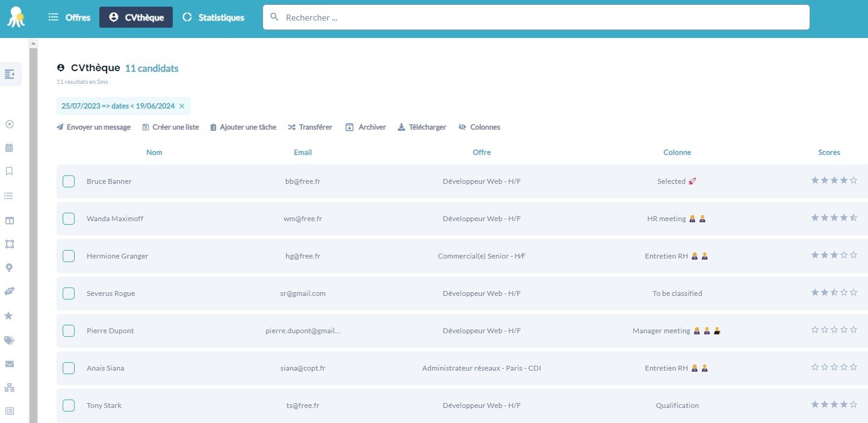Open the calendar icon in the sidebar
The width and height of the screenshot is (868, 423).
click(x=9, y=148)
